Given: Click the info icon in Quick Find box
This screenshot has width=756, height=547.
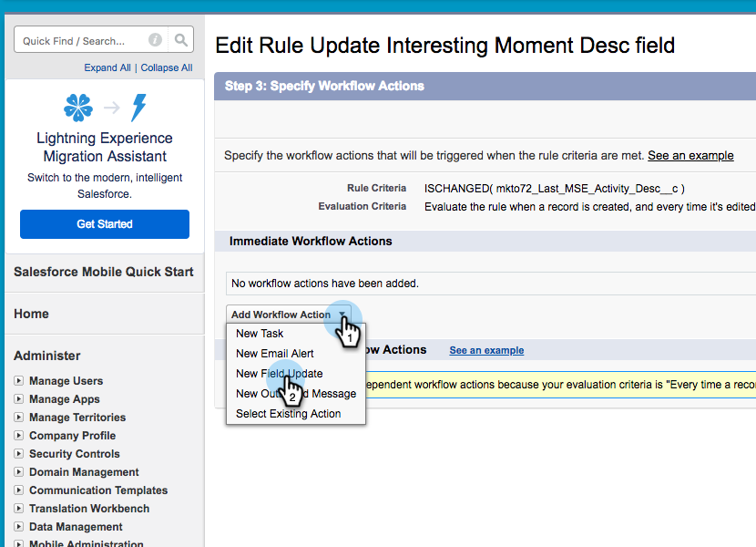Looking at the screenshot, I should [155, 39].
